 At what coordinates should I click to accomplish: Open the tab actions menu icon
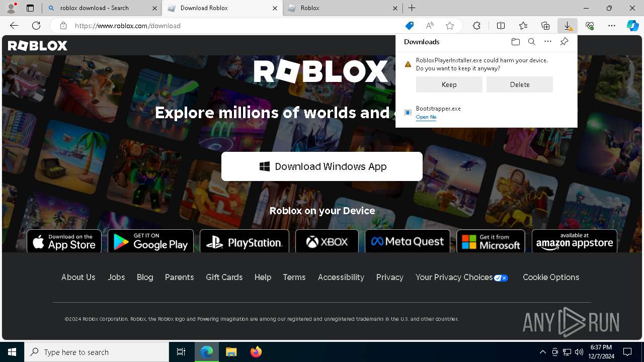(30, 8)
